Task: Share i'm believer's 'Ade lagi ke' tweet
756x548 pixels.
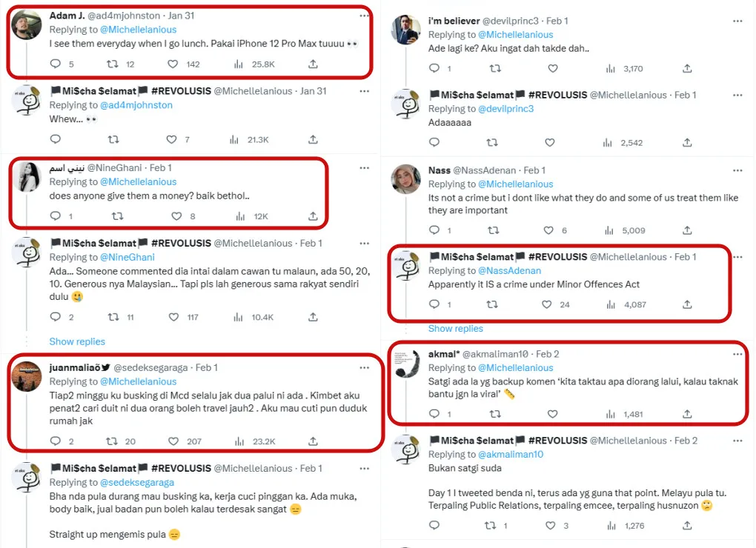Action: click(687, 69)
